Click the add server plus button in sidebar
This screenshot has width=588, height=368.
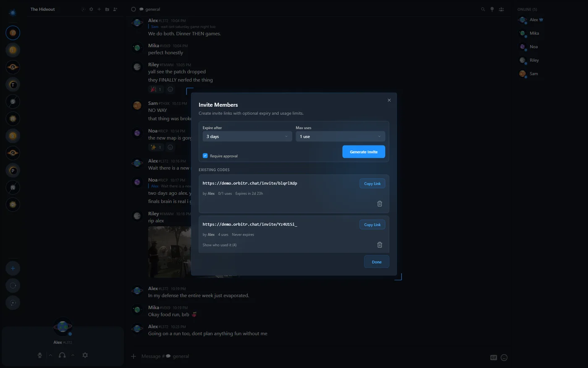coord(13,268)
